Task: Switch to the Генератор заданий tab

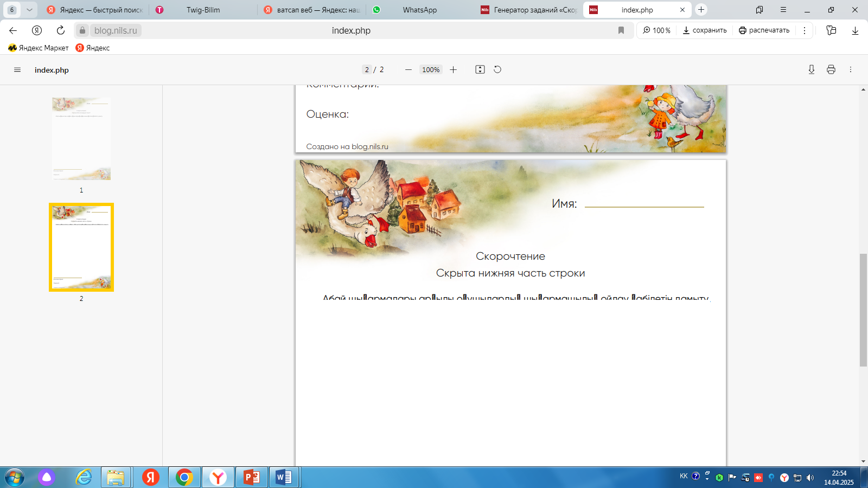Action: 529,10
